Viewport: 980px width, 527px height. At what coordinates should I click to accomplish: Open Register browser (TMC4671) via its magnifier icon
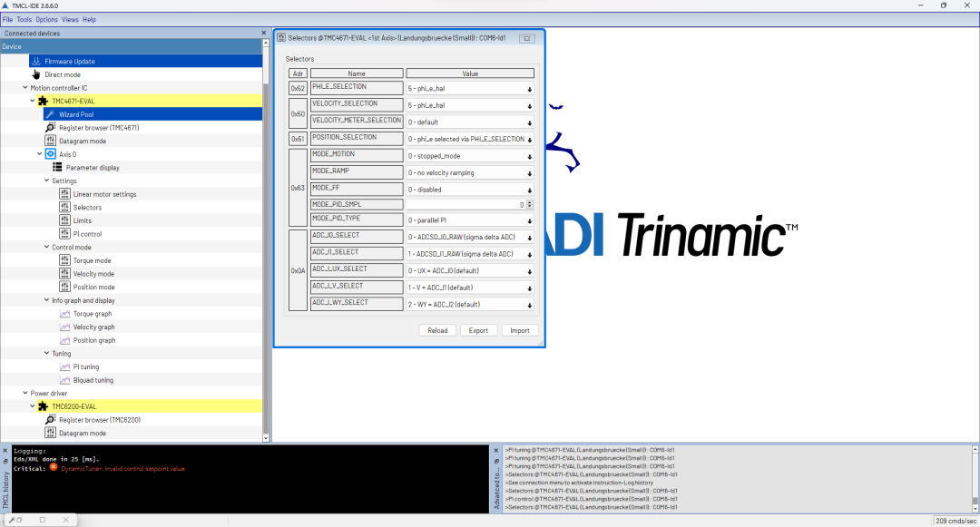coord(51,127)
